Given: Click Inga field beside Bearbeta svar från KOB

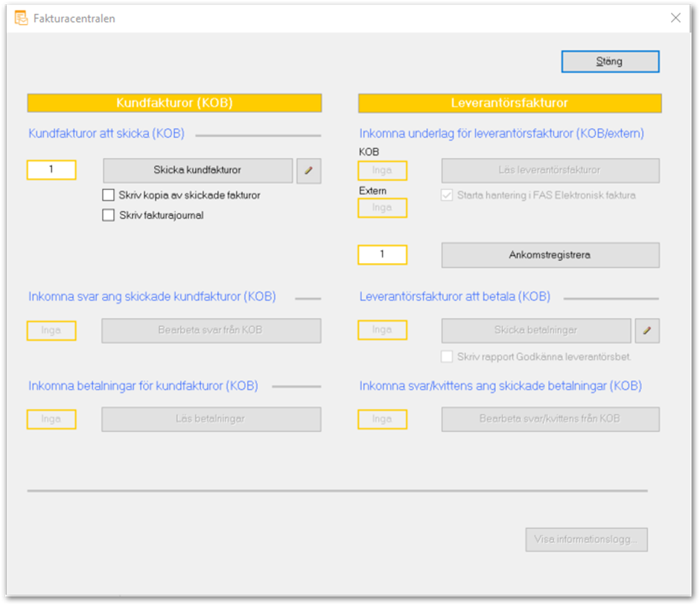Looking at the screenshot, I should pos(52,331).
